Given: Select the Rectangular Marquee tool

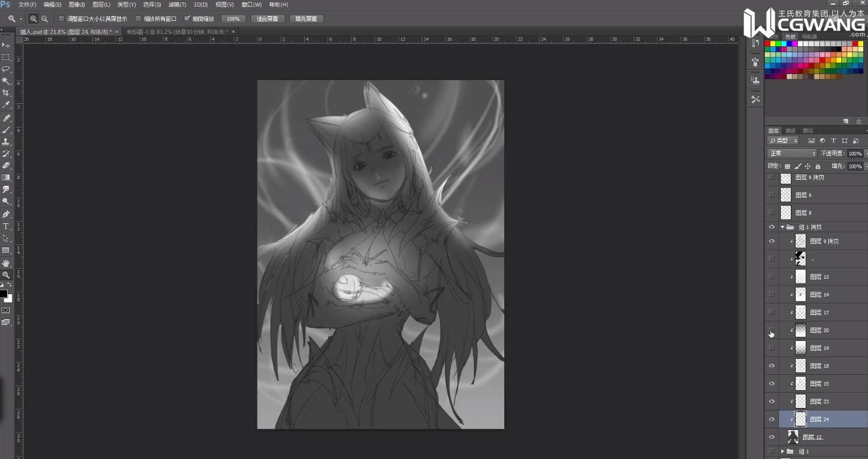Looking at the screenshot, I should pyautogui.click(x=6, y=57).
